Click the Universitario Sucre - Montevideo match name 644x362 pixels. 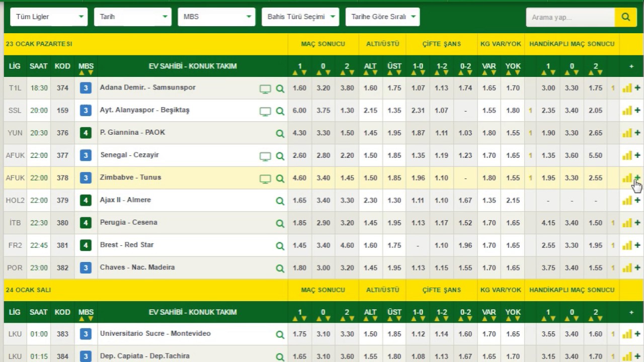[155, 333]
